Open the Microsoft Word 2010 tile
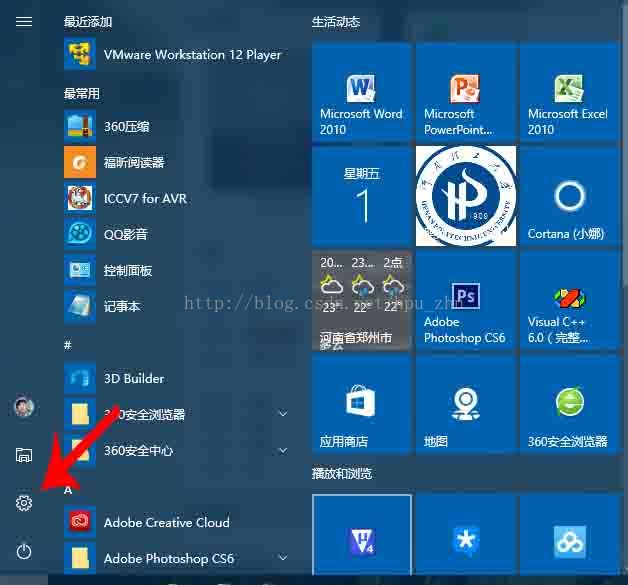Image resolution: width=628 pixels, height=585 pixels. click(362, 91)
